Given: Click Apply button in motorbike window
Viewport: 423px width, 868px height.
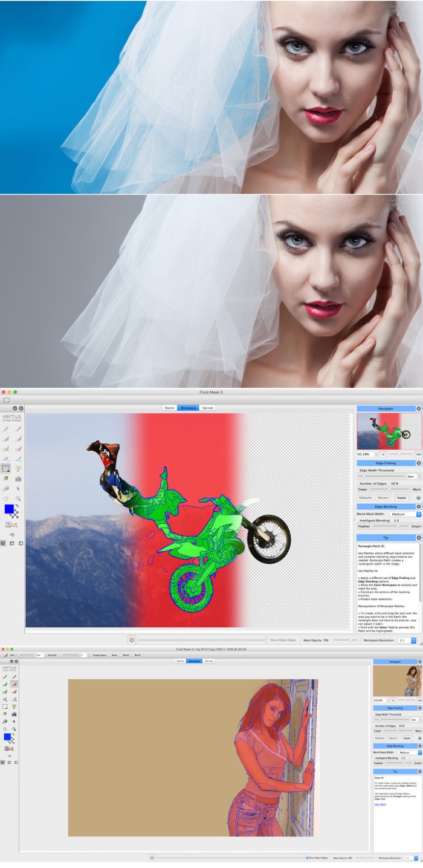Looking at the screenshot, I should tap(402, 498).
